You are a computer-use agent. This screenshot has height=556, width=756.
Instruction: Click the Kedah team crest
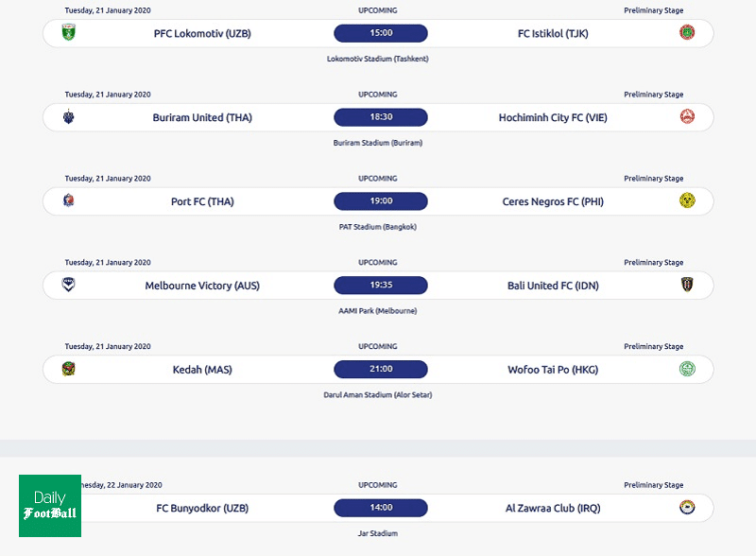pos(68,369)
